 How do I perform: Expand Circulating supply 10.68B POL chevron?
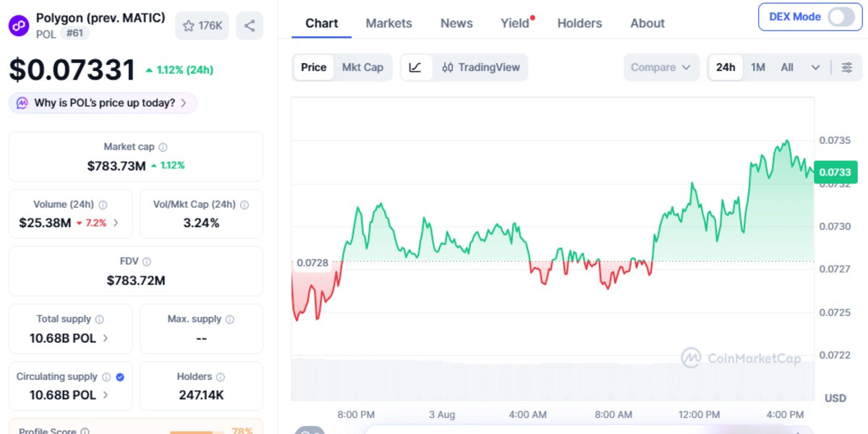coord(106,395)
